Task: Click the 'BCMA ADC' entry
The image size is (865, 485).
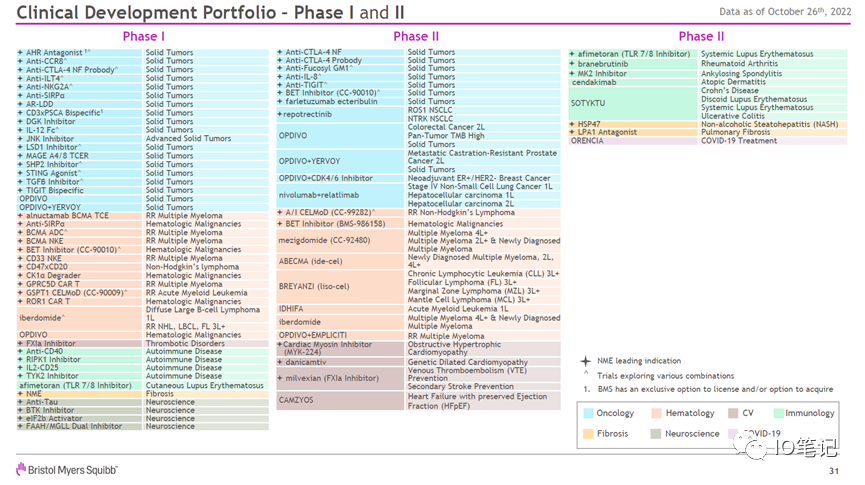Action: pyautogui.click(x=45, y=233)
